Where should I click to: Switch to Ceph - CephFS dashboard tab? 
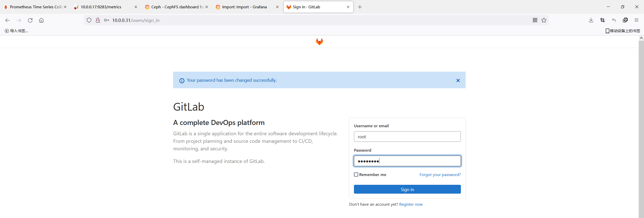(177, 7)
